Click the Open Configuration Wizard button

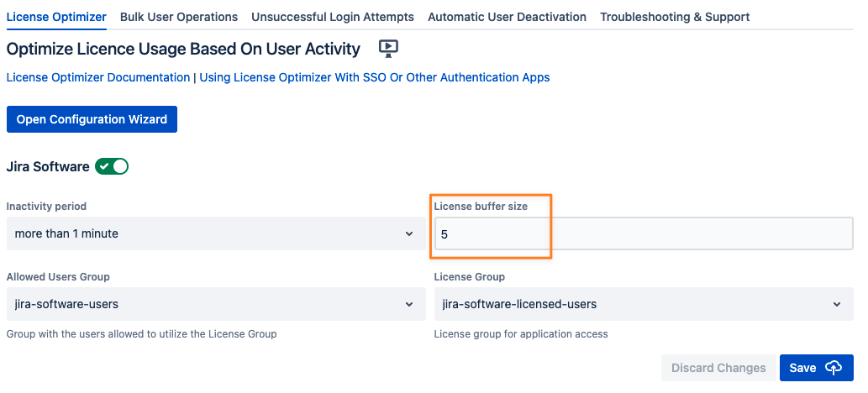[x=92, y=119]
